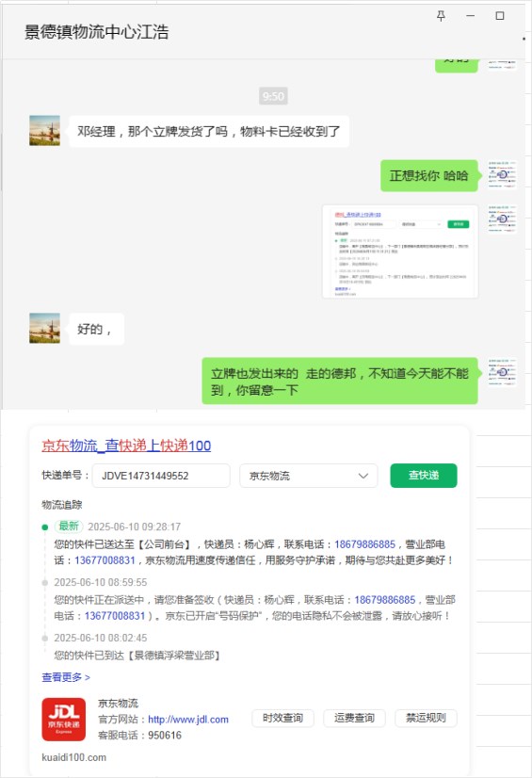Click the 时效查询 button
This screenshot has width=532, height=778.
point(282,718)
